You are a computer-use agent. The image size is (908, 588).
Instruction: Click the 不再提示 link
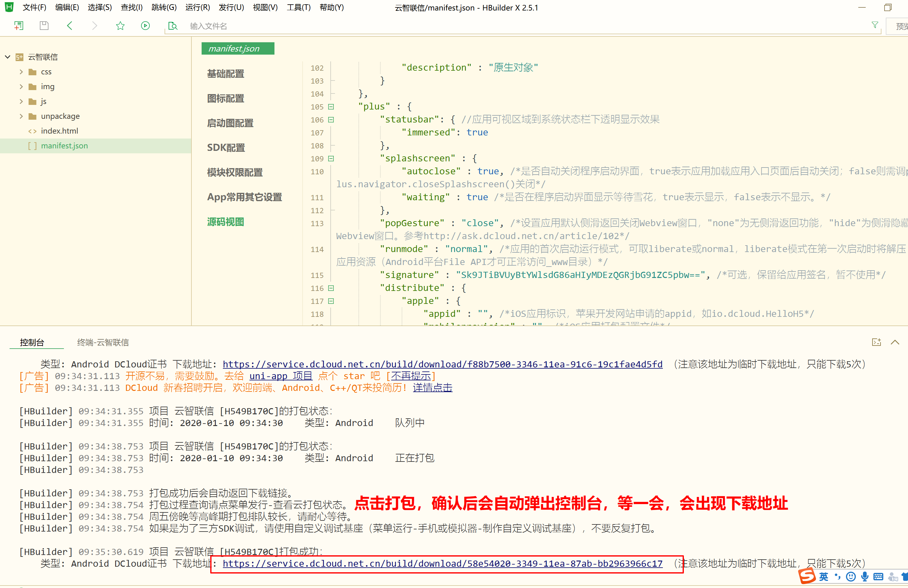click(x=411, y=376)
